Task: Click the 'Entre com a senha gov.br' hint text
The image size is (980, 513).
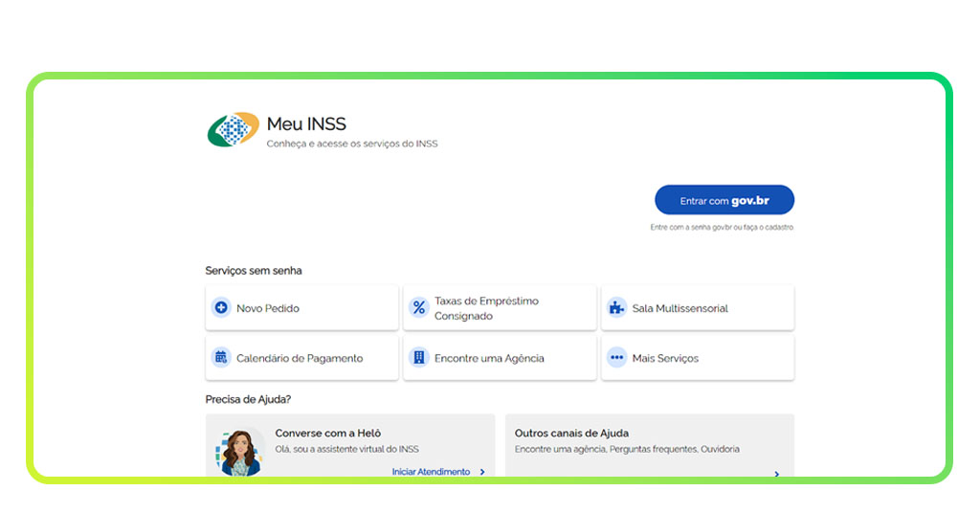Action: (722, 228)
